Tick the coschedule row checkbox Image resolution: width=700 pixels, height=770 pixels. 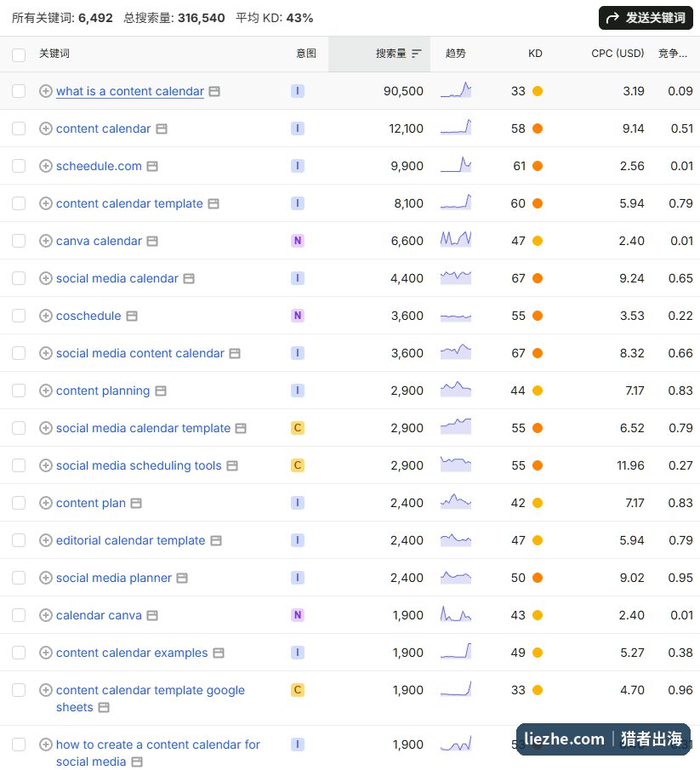[19, 316]
